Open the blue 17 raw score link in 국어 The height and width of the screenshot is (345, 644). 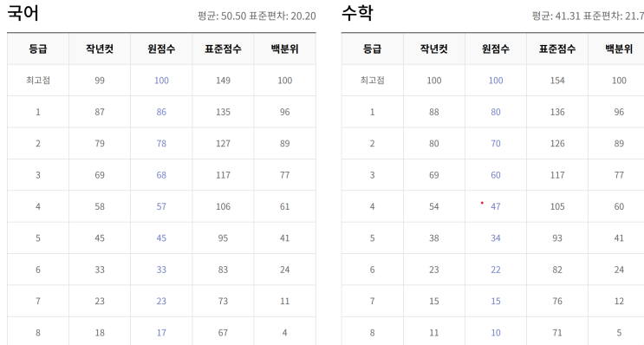(161, 333)
